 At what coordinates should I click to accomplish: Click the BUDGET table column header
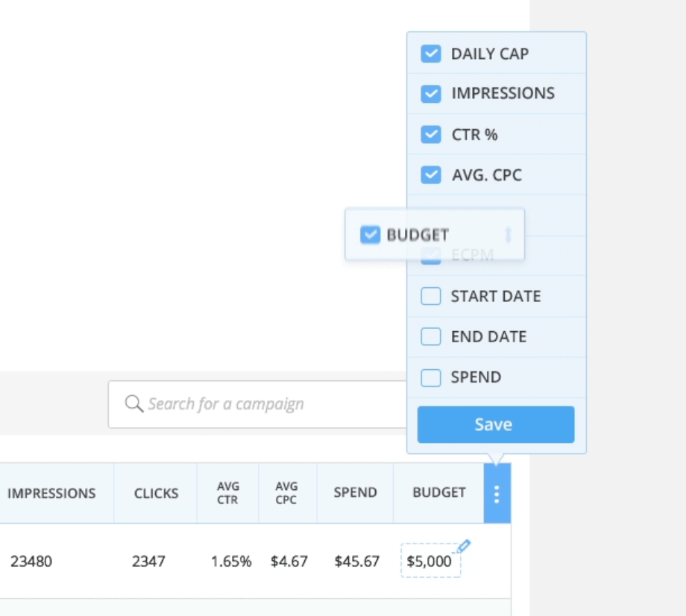click(x=438, y=494)
